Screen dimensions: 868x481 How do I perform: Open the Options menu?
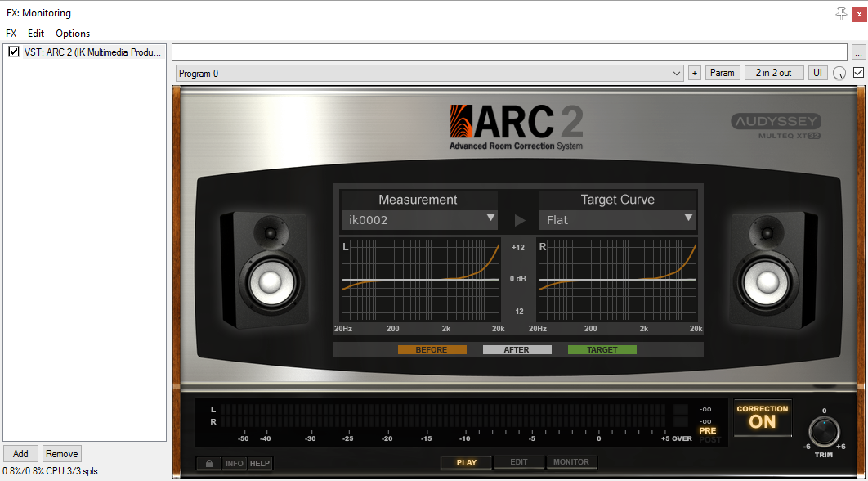73,34
